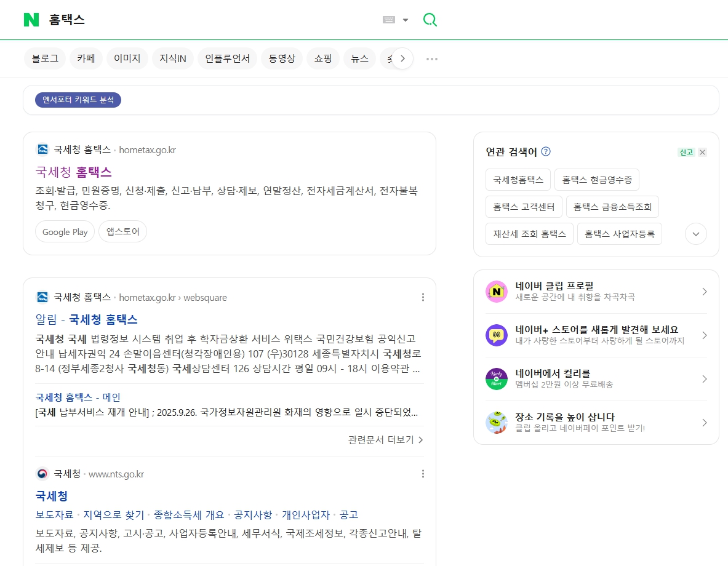The width and height of the screenshot is (728, 566).
Task: Select related search 국세청홈택스
Action: coord(518,180)
